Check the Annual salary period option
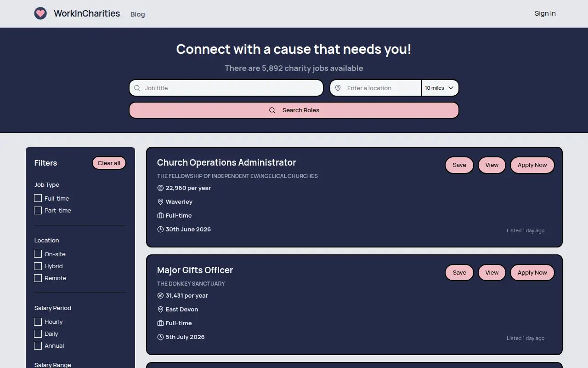The width and height of the screenshot is (588, 368). click(x=38, y=345)
